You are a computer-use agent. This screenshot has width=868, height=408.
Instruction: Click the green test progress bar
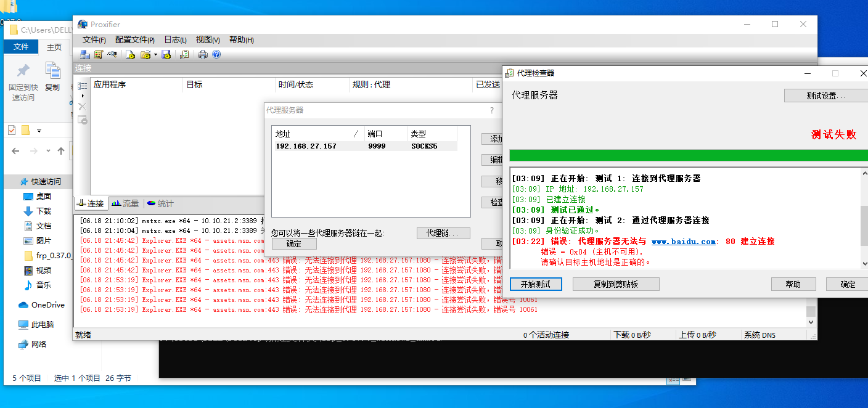(x=689, y=155)
